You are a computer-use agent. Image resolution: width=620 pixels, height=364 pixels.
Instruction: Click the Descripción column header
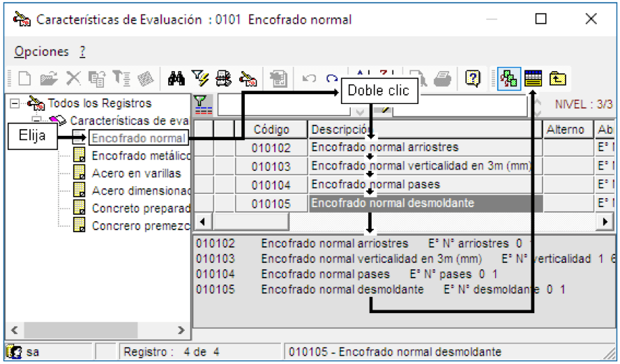[425, 129]
